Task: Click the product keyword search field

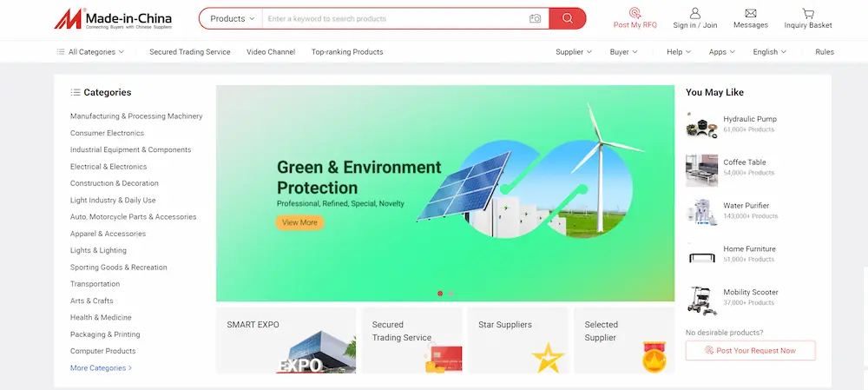Action: pos(395,18)
